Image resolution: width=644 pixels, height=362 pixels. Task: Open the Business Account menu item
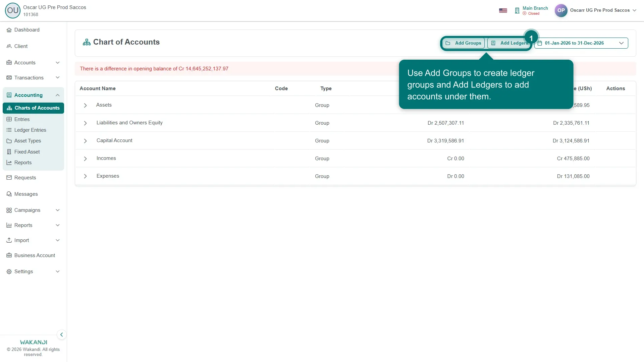[33, 255]
